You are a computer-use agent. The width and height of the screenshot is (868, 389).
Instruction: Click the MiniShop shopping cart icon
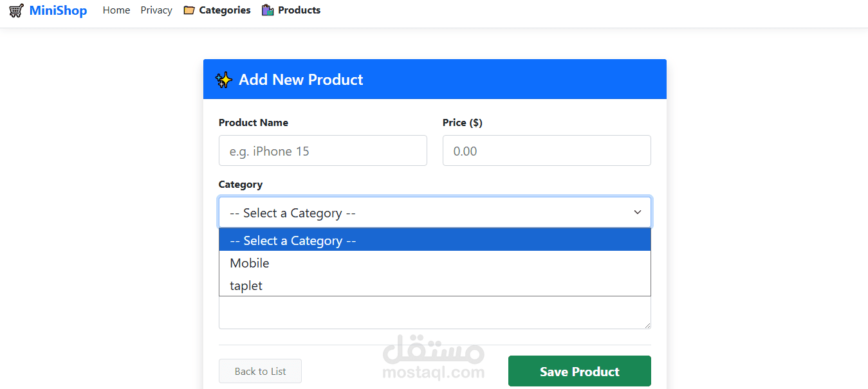(x=17, y=10)
